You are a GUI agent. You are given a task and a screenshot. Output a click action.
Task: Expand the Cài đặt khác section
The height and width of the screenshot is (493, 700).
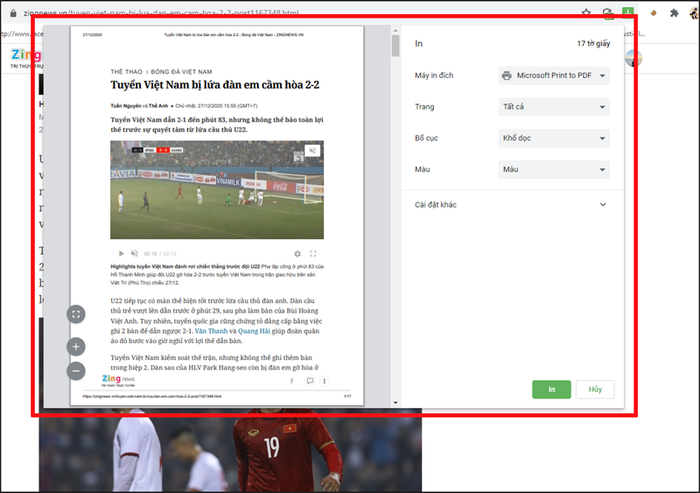tap(512, 205)
